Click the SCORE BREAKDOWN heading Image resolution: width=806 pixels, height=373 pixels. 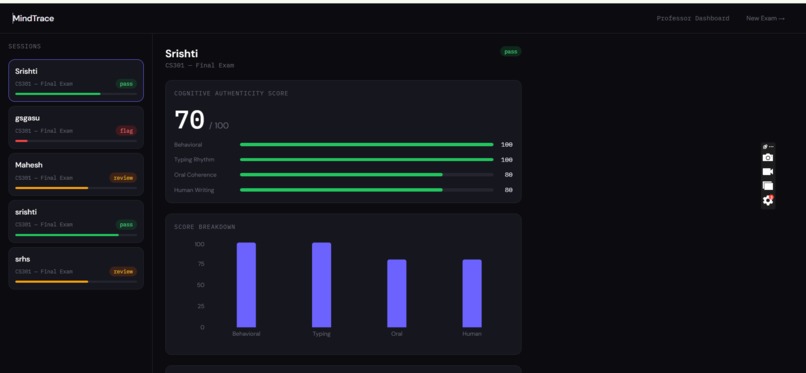[205, 227]
